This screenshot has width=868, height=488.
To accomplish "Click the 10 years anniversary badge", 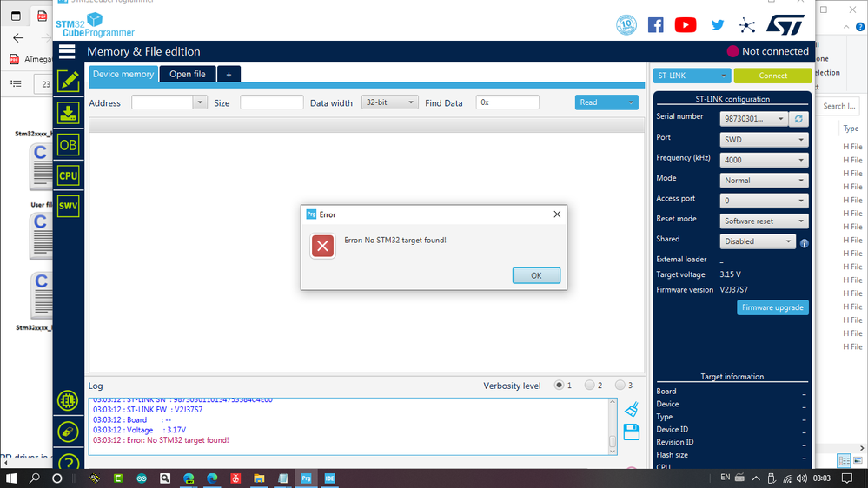I will 626,25.
